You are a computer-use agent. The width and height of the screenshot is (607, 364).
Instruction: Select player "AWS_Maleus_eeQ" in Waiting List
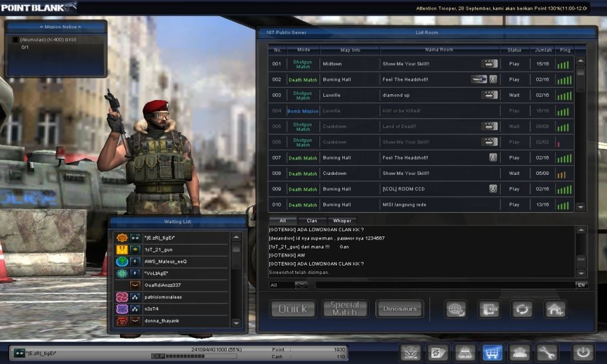[x=166, y=261]
